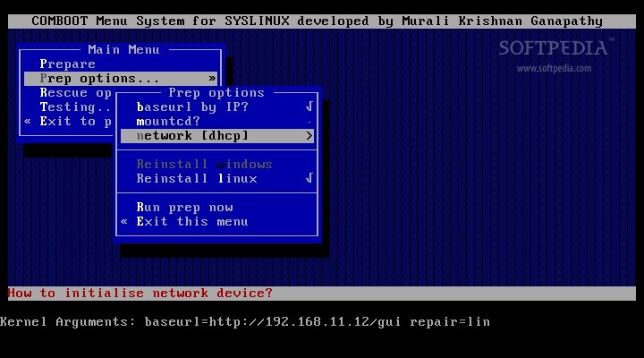This screenshot has height=358, width=644.
Task: Click the « arrow before Exit this menu
Action: 124,222
